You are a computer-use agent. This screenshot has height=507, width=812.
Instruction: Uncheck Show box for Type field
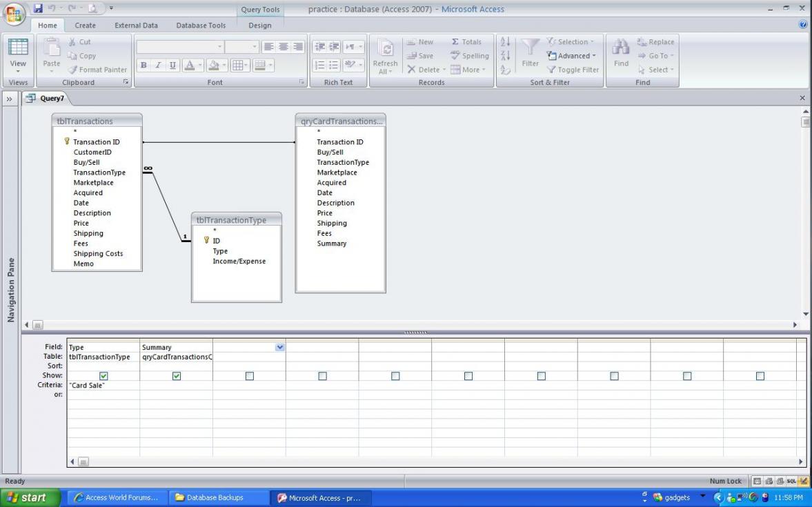[x=103, y=376]
